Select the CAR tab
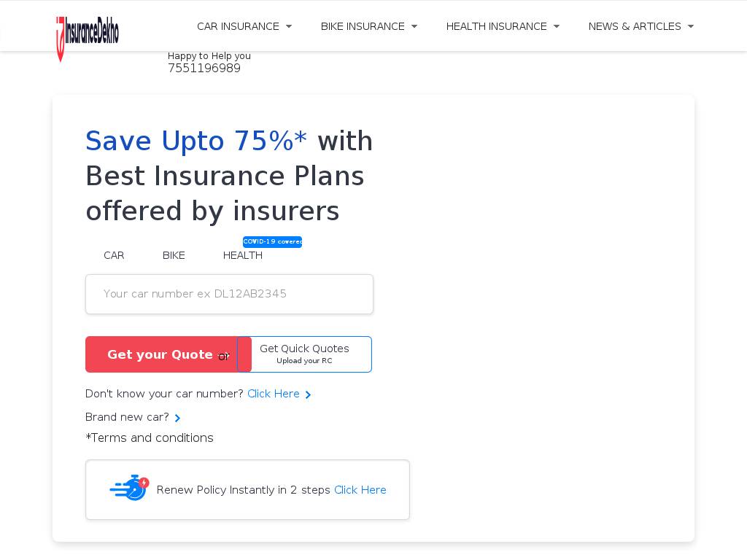This screenshot has height=560, width=747. point(114,255)
